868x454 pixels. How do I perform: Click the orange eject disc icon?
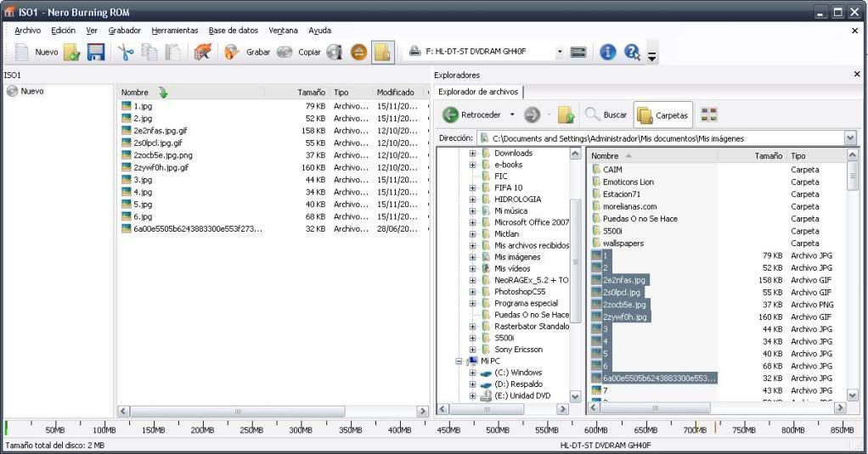358,53
